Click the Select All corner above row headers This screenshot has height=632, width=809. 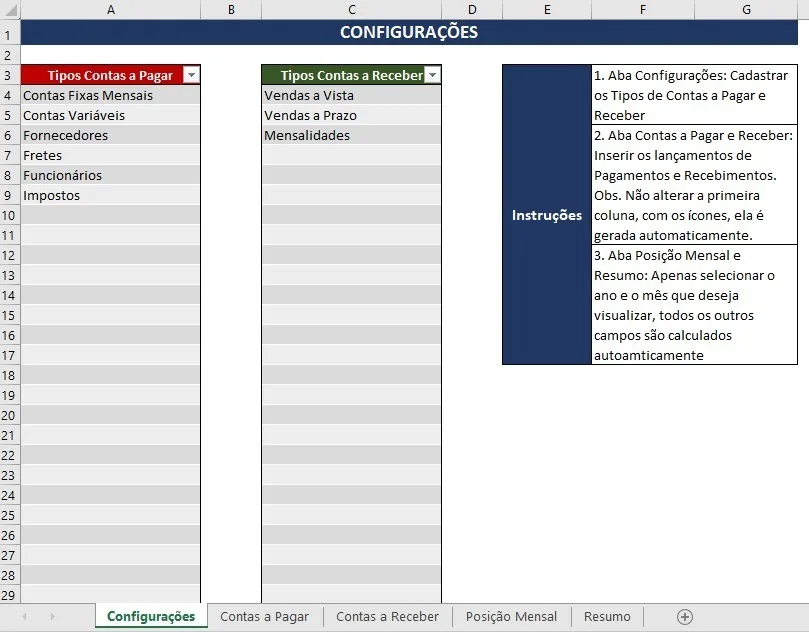tap(8, 9)
